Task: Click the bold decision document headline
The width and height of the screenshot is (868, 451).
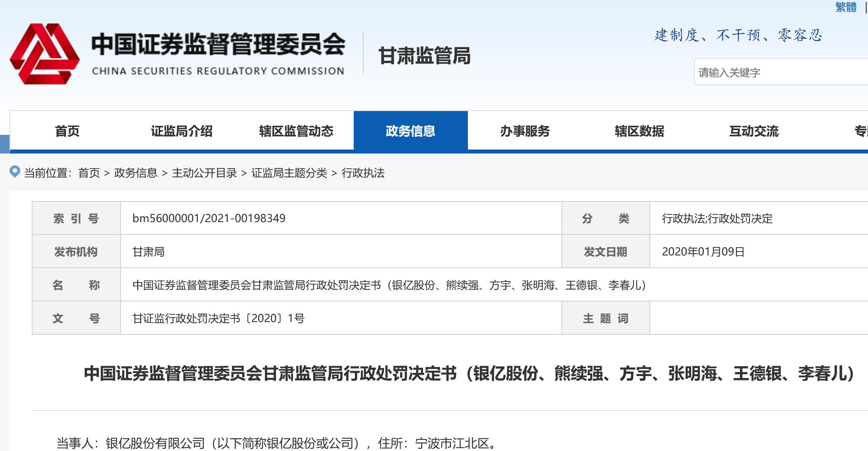Action: (469, 374)
